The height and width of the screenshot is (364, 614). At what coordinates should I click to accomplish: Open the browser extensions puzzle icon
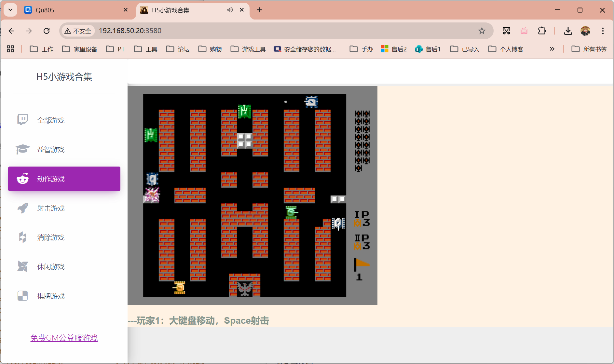[x=542, y=31]
